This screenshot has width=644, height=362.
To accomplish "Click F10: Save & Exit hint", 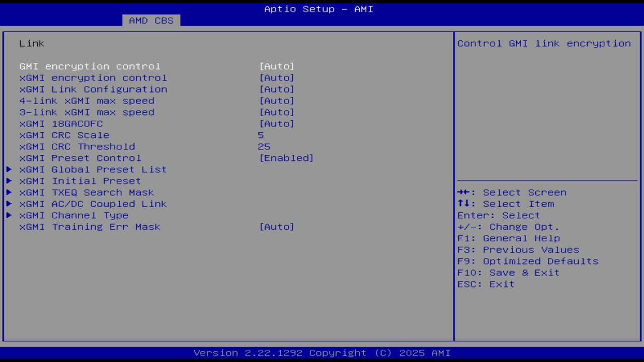I will [508, 273].
